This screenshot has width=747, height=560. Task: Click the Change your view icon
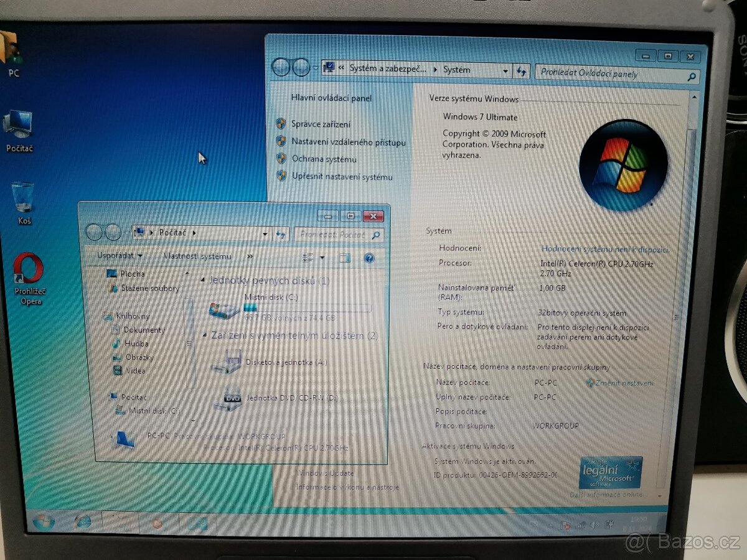tap(309, 257)
